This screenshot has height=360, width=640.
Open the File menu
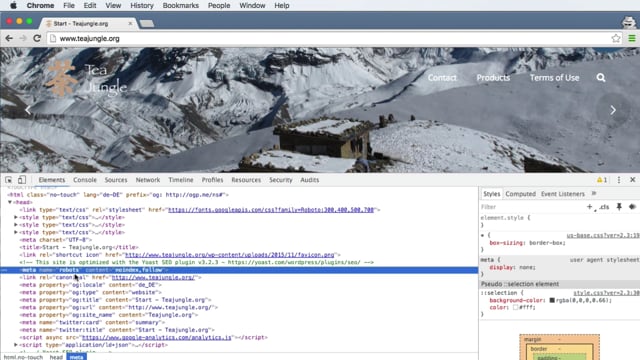click(x=69, y=5)
